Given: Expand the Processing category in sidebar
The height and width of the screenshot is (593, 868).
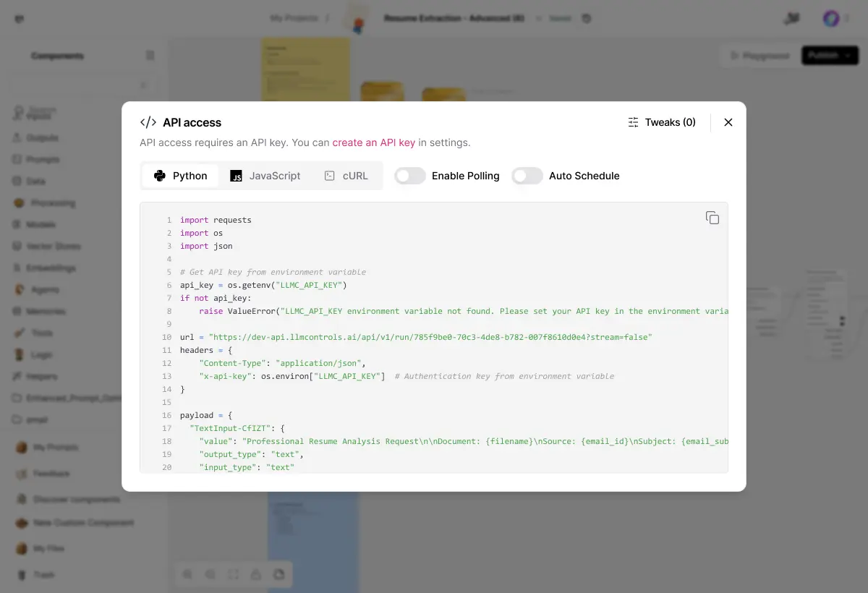Looking at the screenshot, I should tap(51, 203).
